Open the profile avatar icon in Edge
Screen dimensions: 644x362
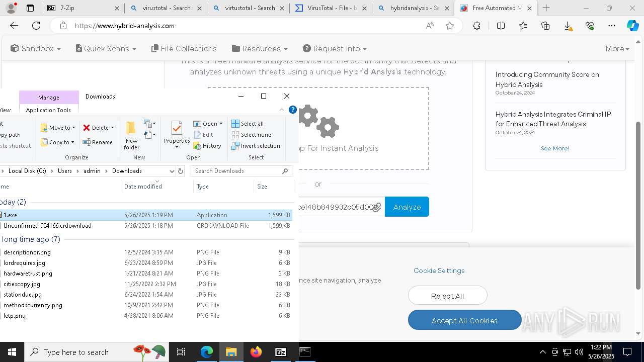[12, 8]
